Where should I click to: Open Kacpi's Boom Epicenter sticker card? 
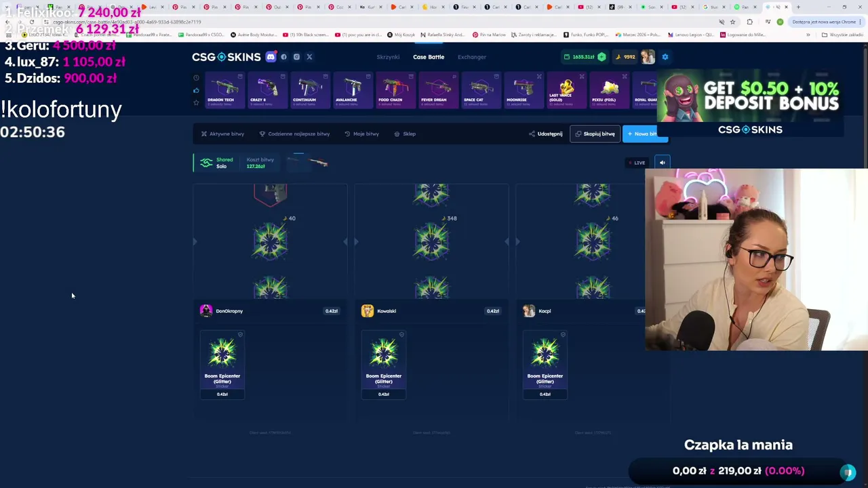click(x=545, y=365)
